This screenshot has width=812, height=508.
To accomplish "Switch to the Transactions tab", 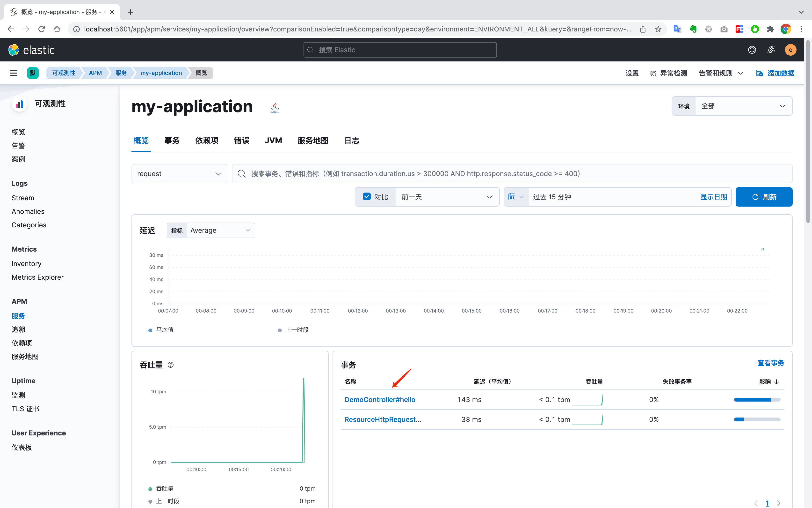I will (172, 141).
